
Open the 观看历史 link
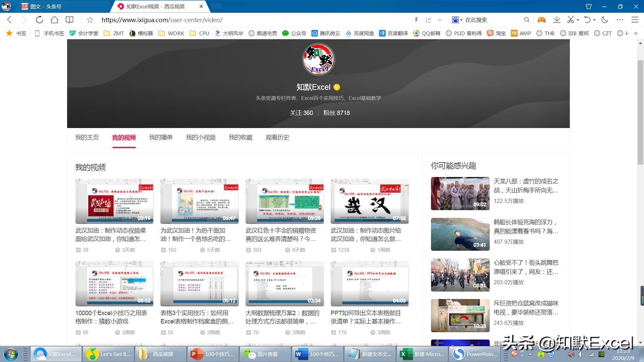pyautogui.click(x=277, y=137)
